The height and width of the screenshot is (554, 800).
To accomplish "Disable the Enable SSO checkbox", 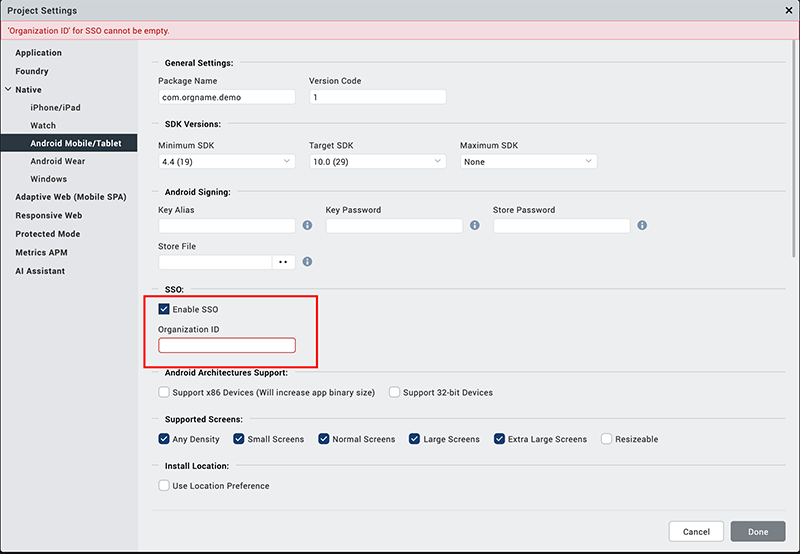I will pos(164,309).
